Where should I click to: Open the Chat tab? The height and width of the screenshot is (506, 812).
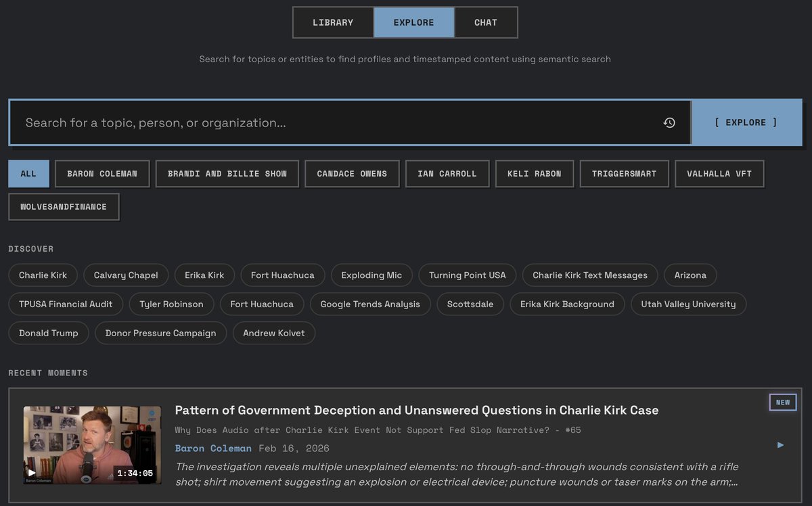click(486, 22)
